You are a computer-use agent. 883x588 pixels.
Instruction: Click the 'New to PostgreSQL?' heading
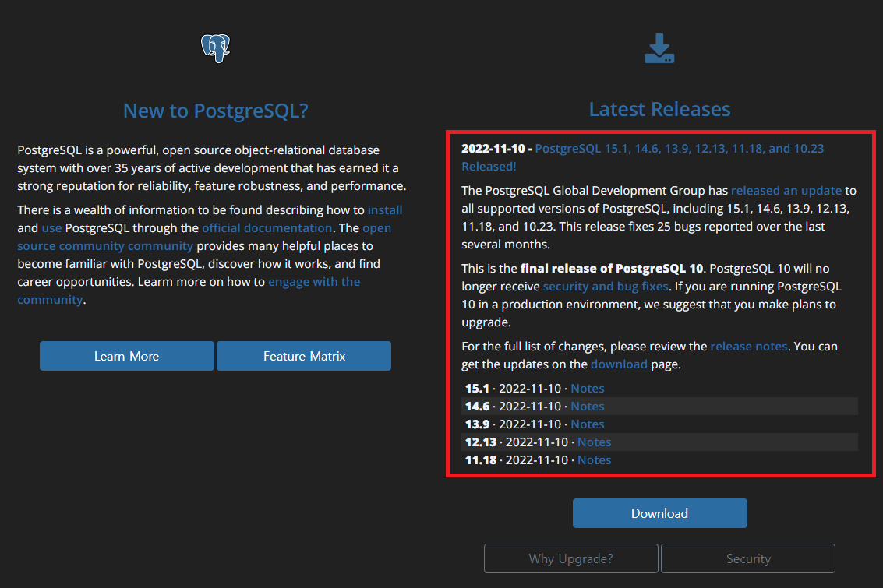tap(216, 111)
